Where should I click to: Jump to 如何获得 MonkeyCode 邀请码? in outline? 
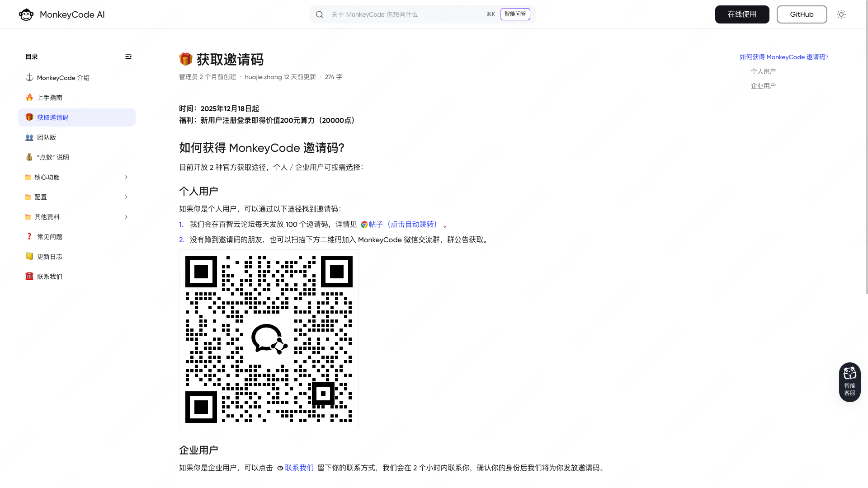click(784, 57)
